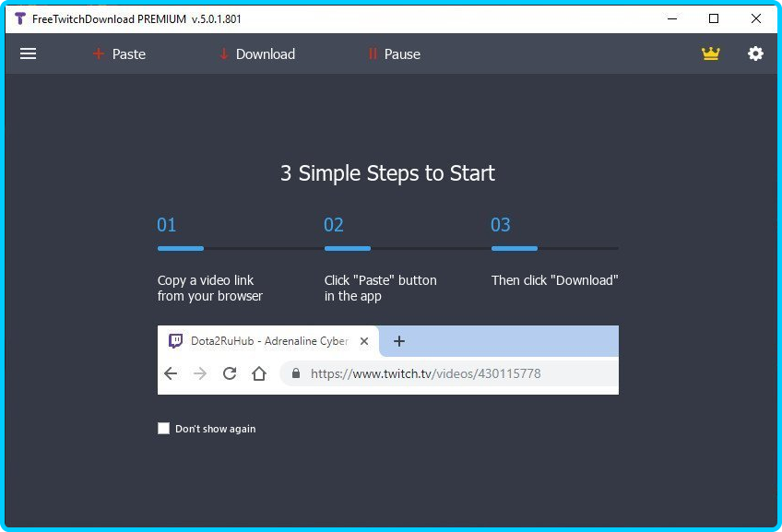
Task: Open the hamburger menu
Action: point(28,53)
